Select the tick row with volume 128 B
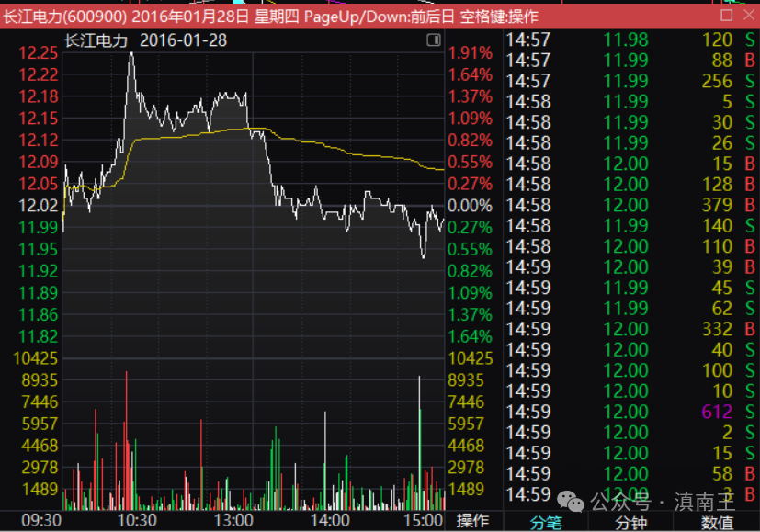760x532 pixels. [x=630, y=185]
